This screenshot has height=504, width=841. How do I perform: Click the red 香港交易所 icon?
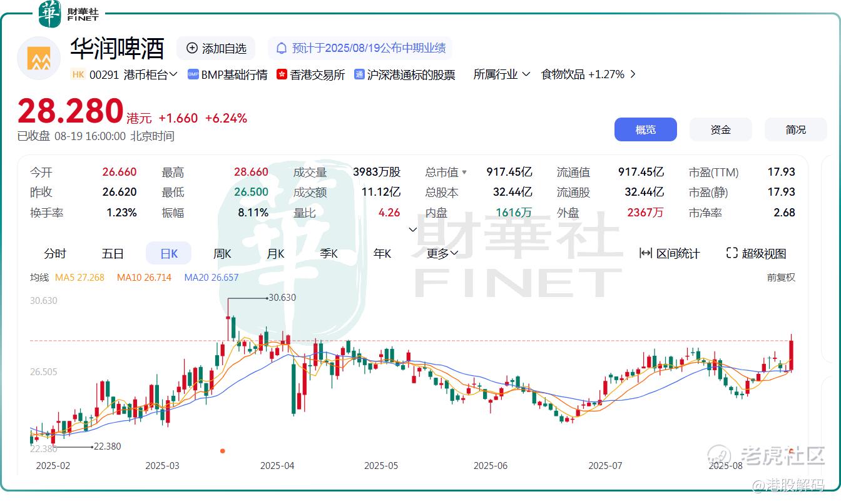(x=282, y=74)
